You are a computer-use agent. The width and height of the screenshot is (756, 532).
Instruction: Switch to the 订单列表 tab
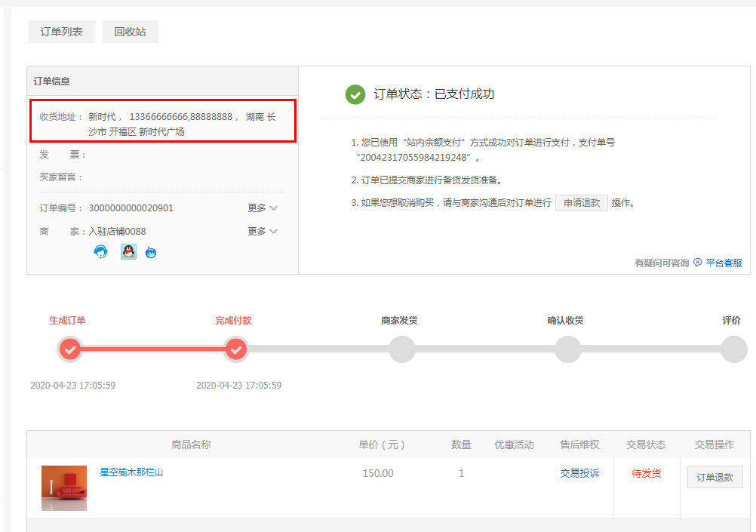tap(62, 32)
